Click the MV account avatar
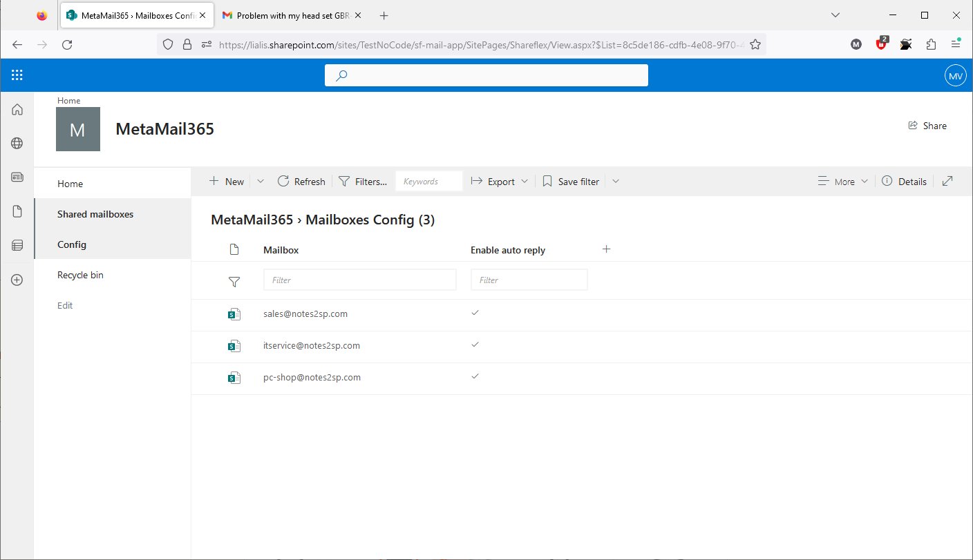The width and height of the screenshot is (973, 560). coord(956,75)
